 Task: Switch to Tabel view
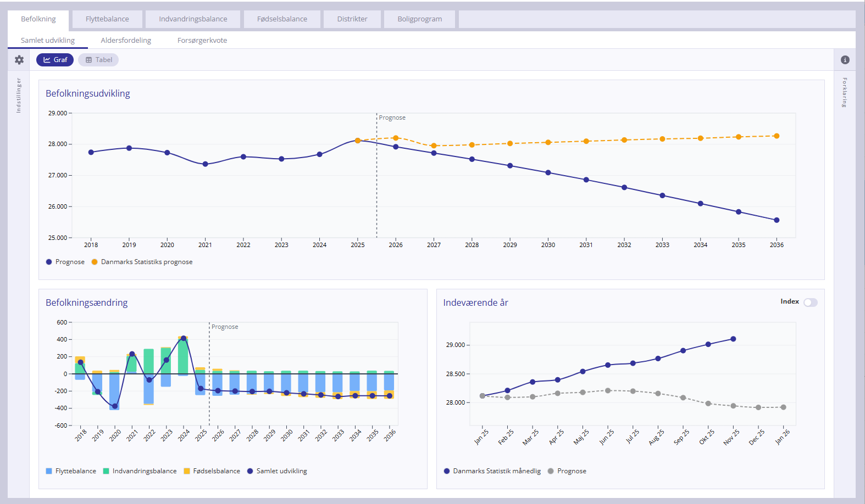[x=98, y=60]
